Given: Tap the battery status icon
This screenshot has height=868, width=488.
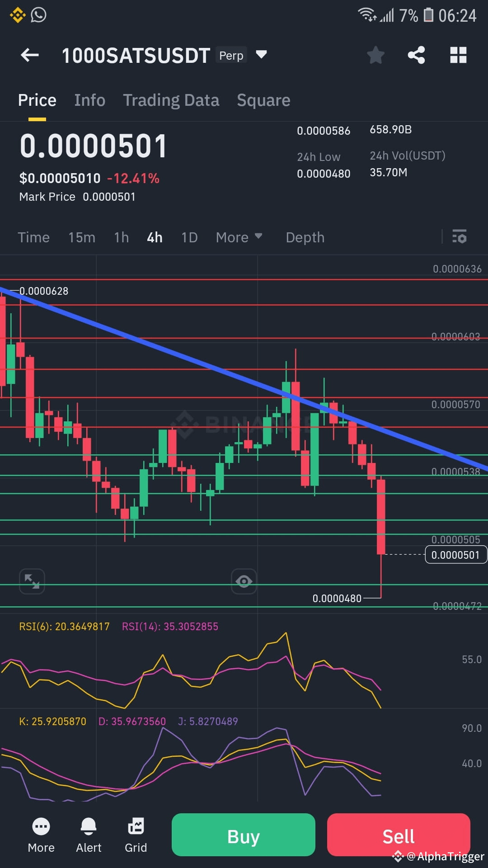Looking at the screenshot, I should tap(428, 15).
